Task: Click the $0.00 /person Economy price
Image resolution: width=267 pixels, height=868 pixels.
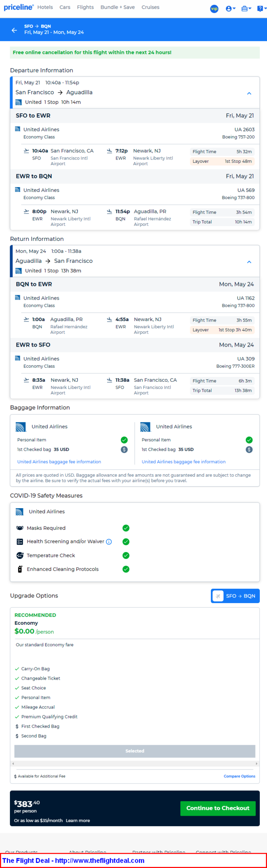Action: pos(34,631)
